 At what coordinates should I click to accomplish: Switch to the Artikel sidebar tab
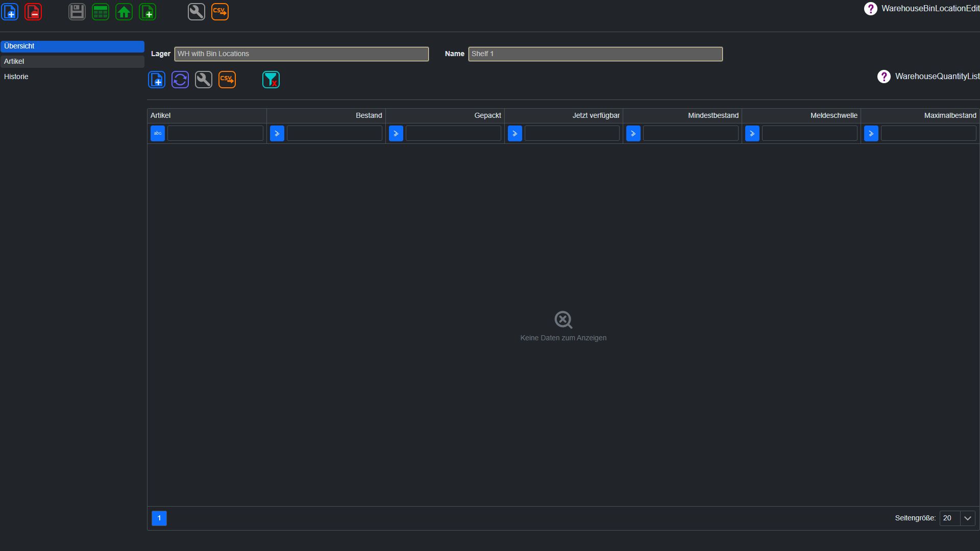tap(72, 61)
